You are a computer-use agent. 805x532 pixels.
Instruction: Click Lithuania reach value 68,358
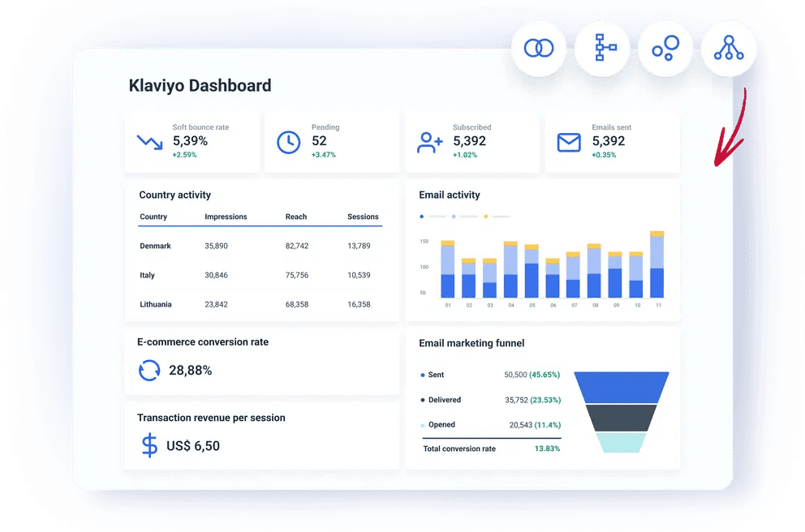297,304
